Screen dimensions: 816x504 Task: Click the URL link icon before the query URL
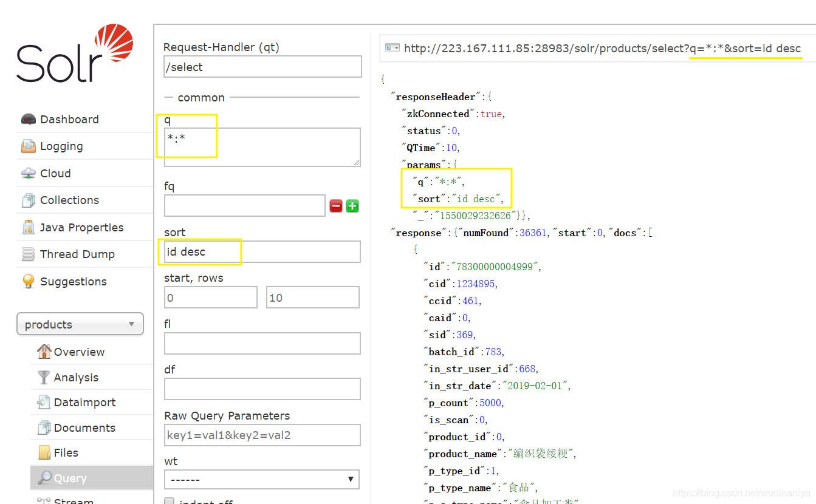[393, 47]
